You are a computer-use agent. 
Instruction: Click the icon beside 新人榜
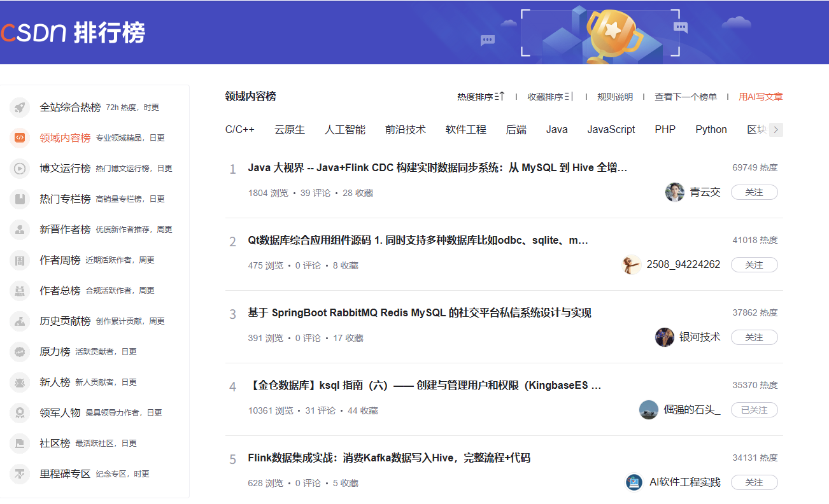pos(20,382)
